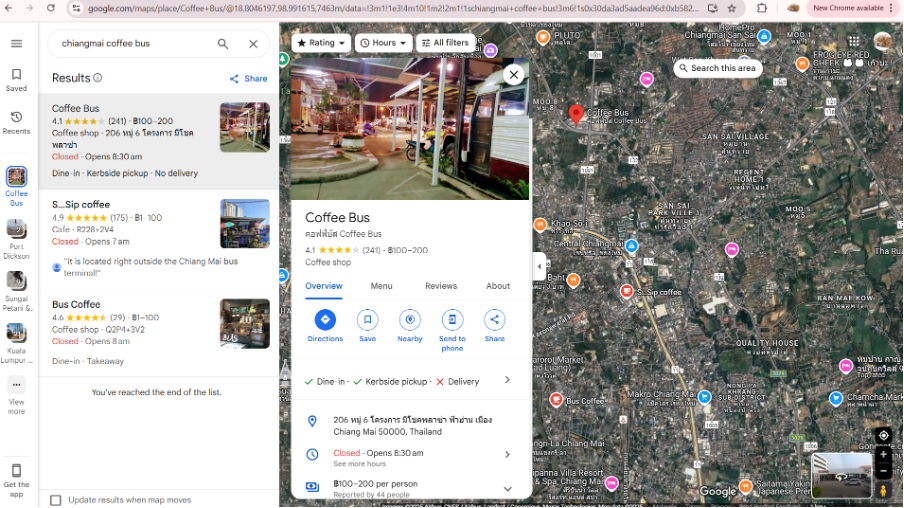Click Coffee Bus address text
This screenshot has width=904, height=508.
click(412, 426)
